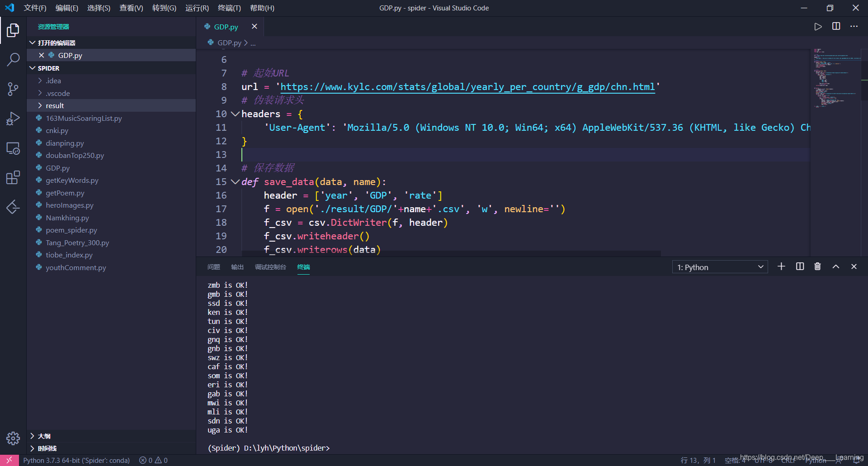868x466 pixels.
Task: Open the 运行(R) menu
Action: 197,8
